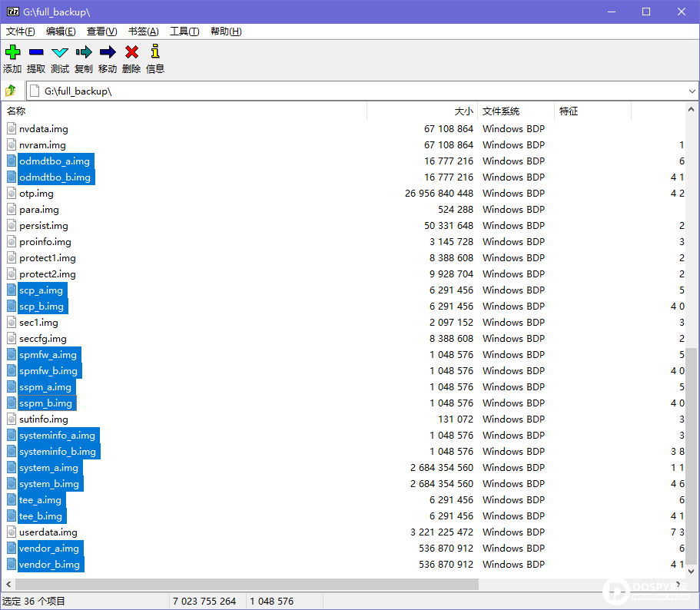Screen dimensions: 700x610
Task: Select the odmdtbo_a.img file name
Action: pyautogui.click(x=55, y=161)
